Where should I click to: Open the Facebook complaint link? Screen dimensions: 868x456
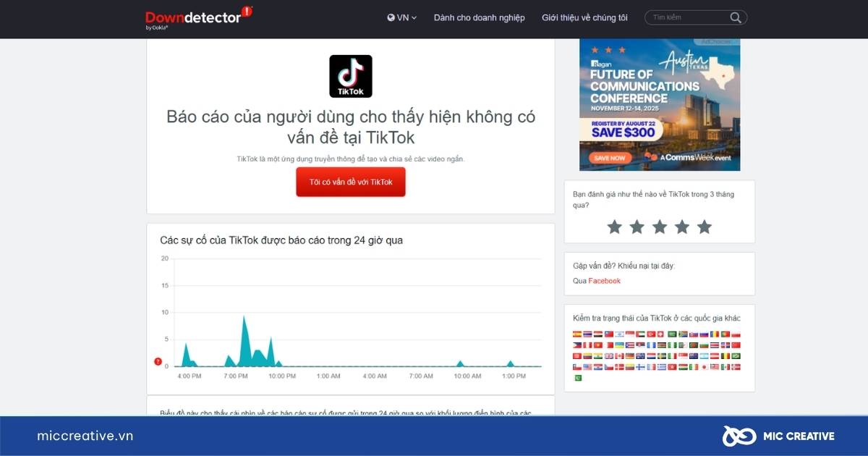coord(604,281)
